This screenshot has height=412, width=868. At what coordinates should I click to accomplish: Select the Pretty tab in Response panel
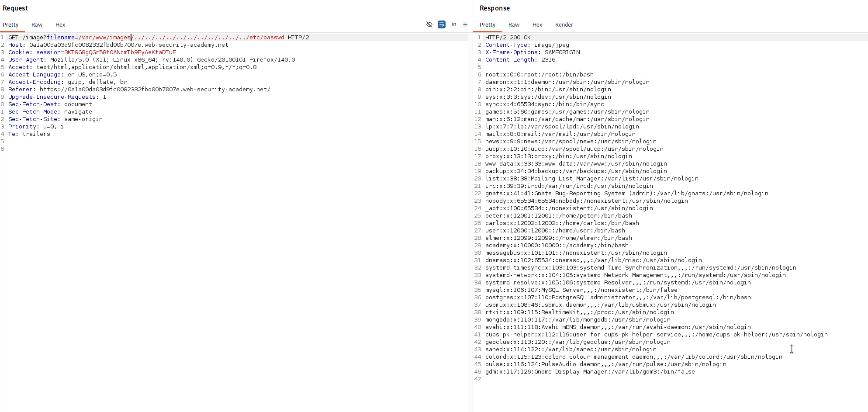tap(488, 25)
